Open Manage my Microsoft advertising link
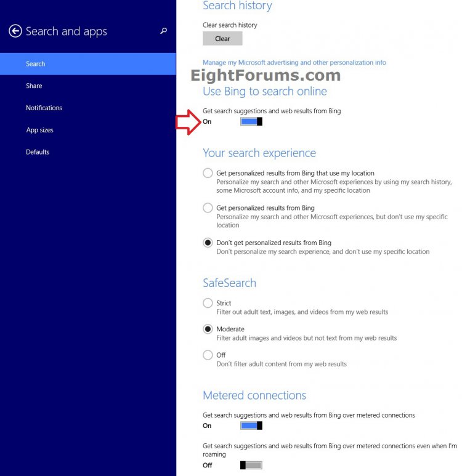The width and height of the screenshot is (462, 476). pyautogui.click(x=294, y=63)
